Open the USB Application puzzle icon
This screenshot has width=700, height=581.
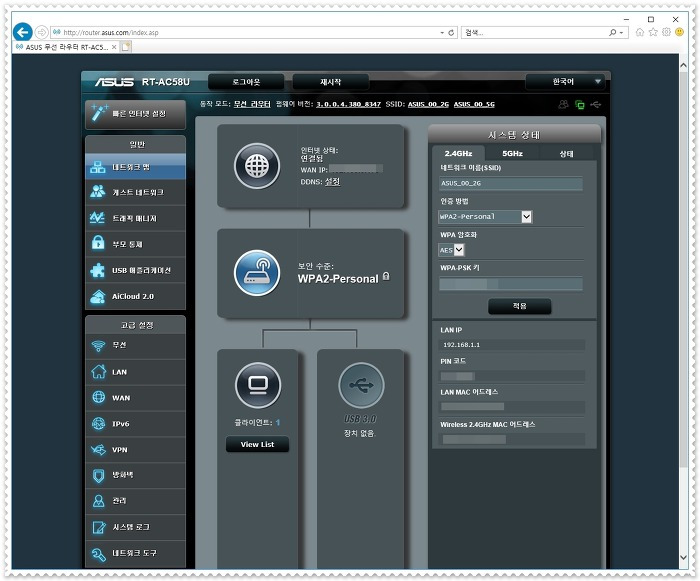tap(98, 270)
